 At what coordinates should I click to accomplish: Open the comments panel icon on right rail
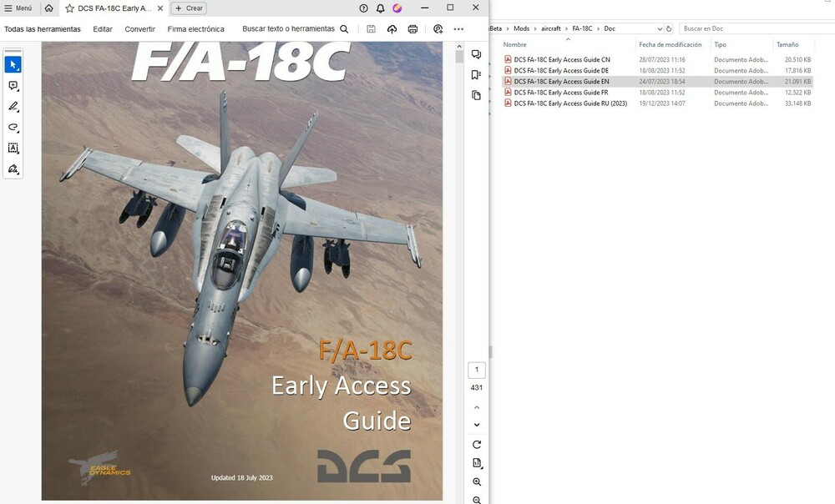click(x=476, y=54)
